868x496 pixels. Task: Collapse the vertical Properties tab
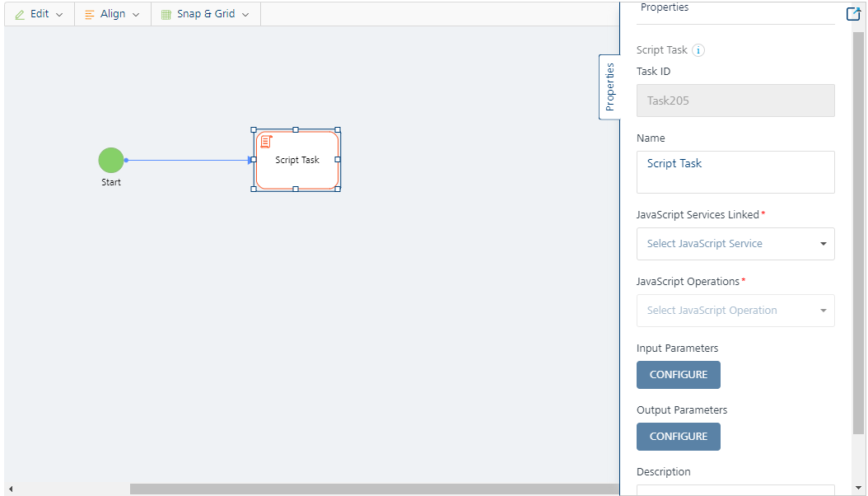point(609,87)
